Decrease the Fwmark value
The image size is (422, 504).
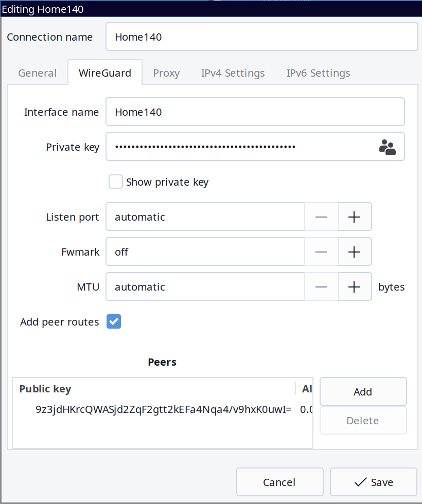click(321, 252)
